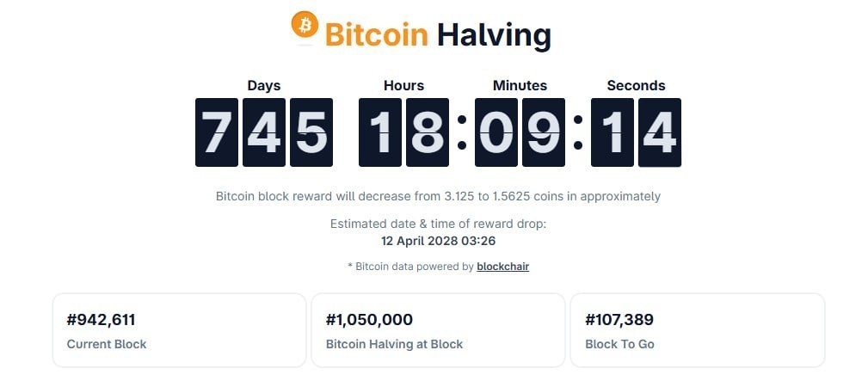The width and height of the screenshot is (868, 387).
Task: Click the last seconds digit tile
Action: pos(660,132)
